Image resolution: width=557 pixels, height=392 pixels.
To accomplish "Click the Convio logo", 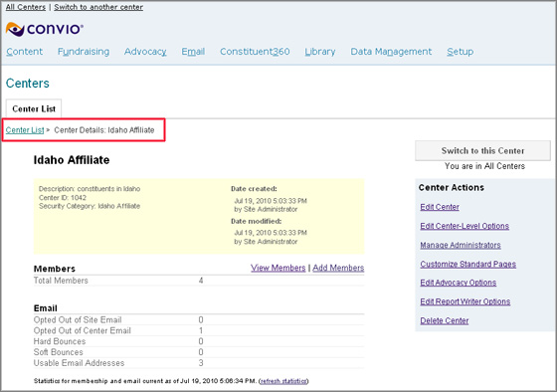I will [x=45, y=29].
